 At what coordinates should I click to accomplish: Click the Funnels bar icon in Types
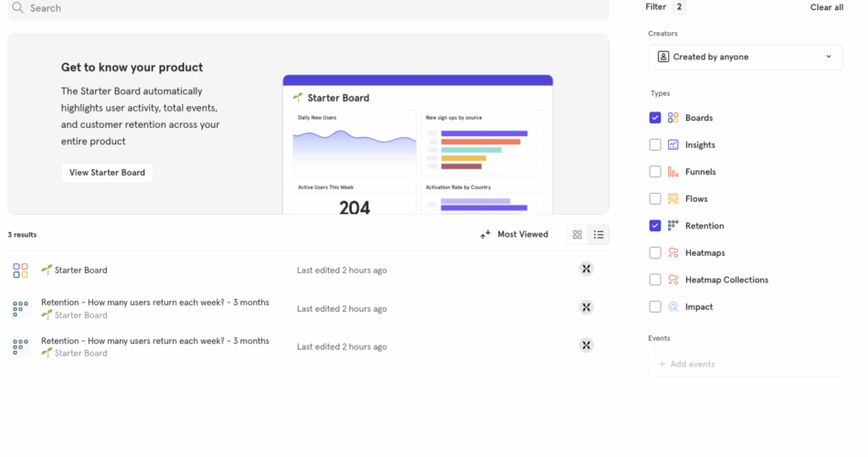(x=673, y=172)
